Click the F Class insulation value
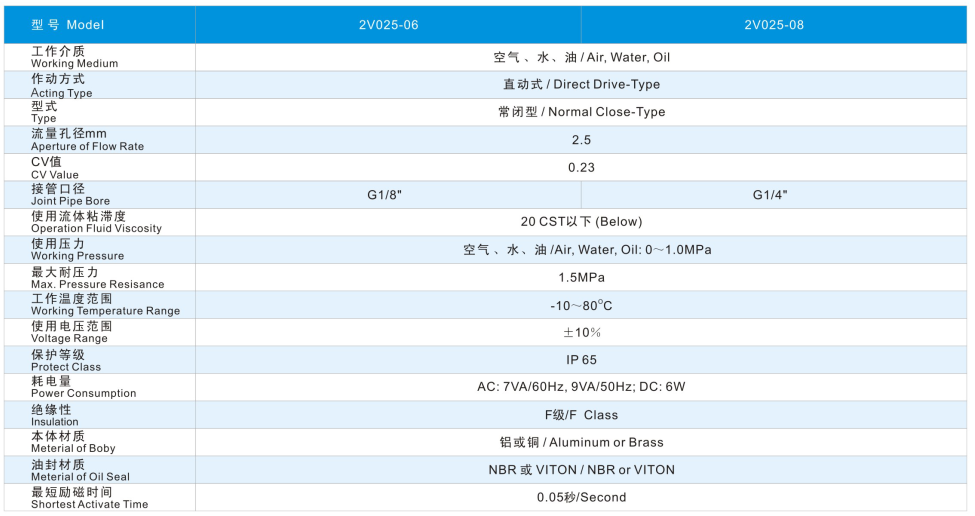 581,415
